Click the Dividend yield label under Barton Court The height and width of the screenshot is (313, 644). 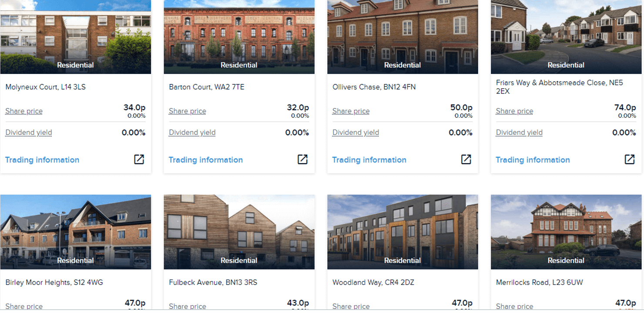(192, 133)
